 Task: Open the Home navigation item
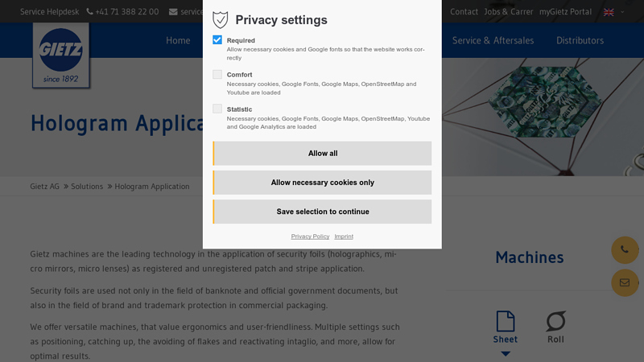[178, 40]
